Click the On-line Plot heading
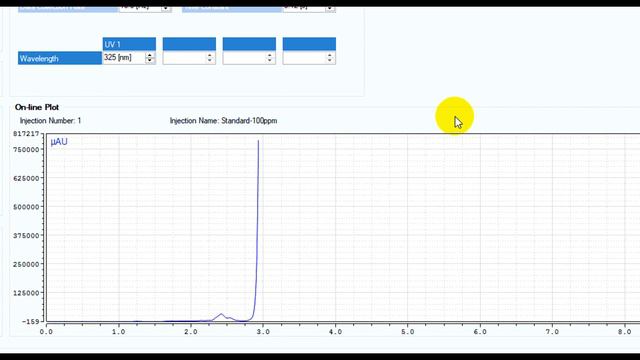The image size is (640, 360). [37, 107]
